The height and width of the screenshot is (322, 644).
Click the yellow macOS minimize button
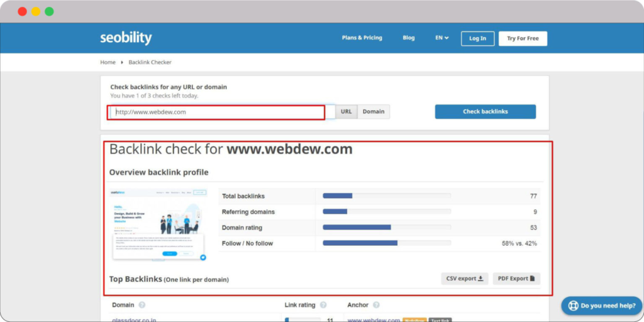[36, 11]
